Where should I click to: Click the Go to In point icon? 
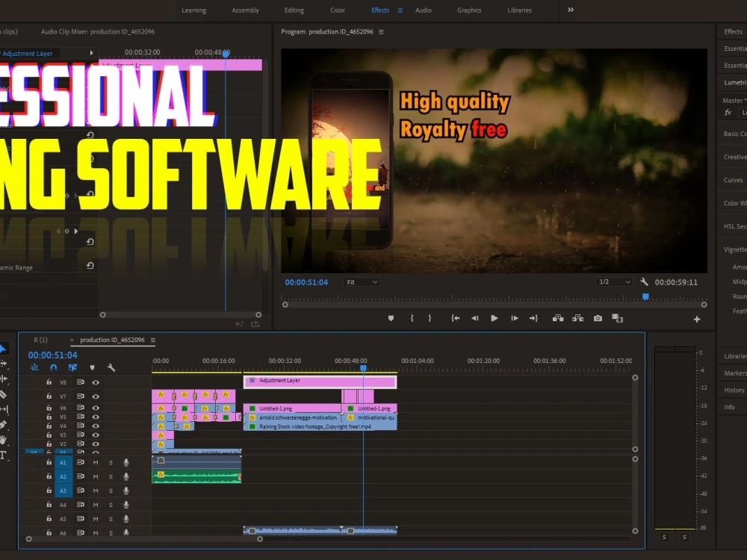[x=455, y=318]
